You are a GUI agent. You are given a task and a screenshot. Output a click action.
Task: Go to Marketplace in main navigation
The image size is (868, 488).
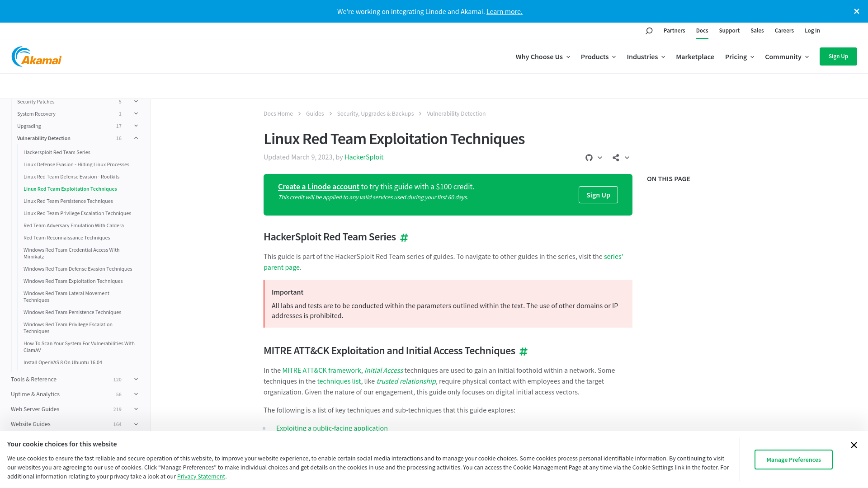(695, 56)
